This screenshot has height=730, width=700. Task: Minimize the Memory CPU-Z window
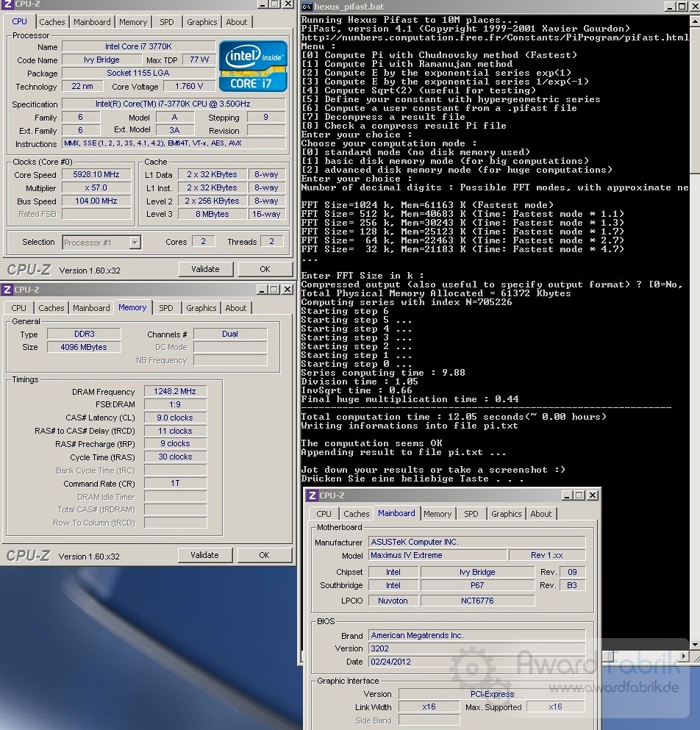click(262, 290)
